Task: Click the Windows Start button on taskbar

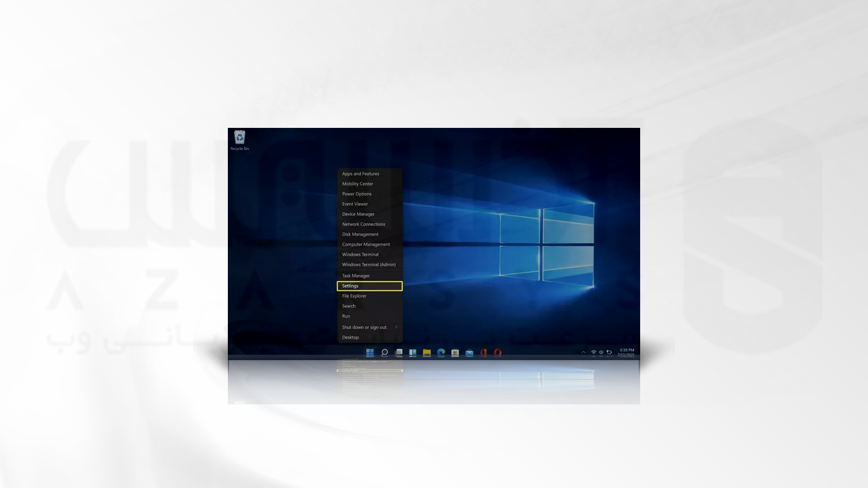Action: click(x=370, y=352)
